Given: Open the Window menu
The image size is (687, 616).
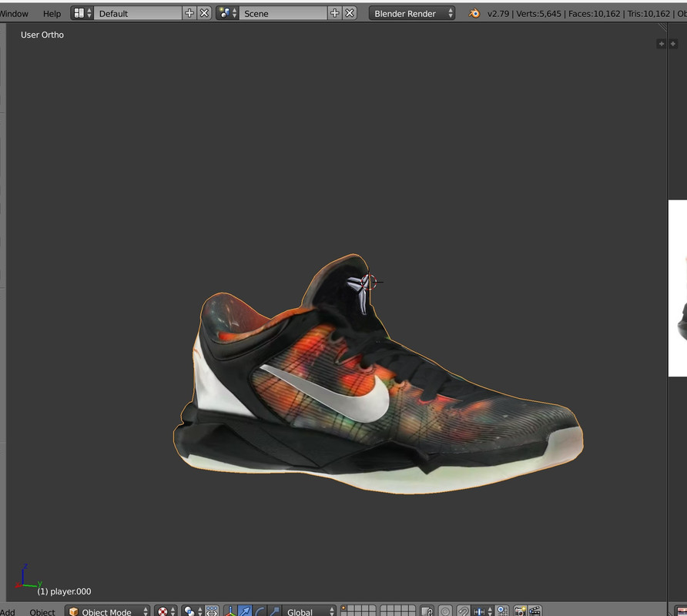Looking at the screenshot, I should point(14,14).
